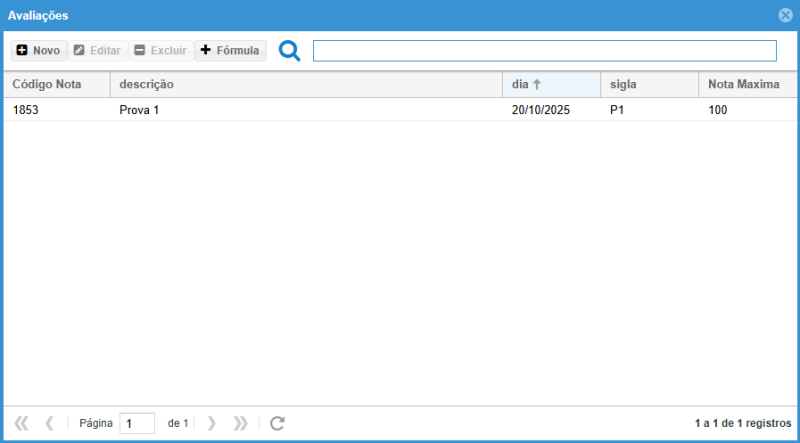The image size is (800, 443).
Task: Focus the search text field
Action: point(544,51)
